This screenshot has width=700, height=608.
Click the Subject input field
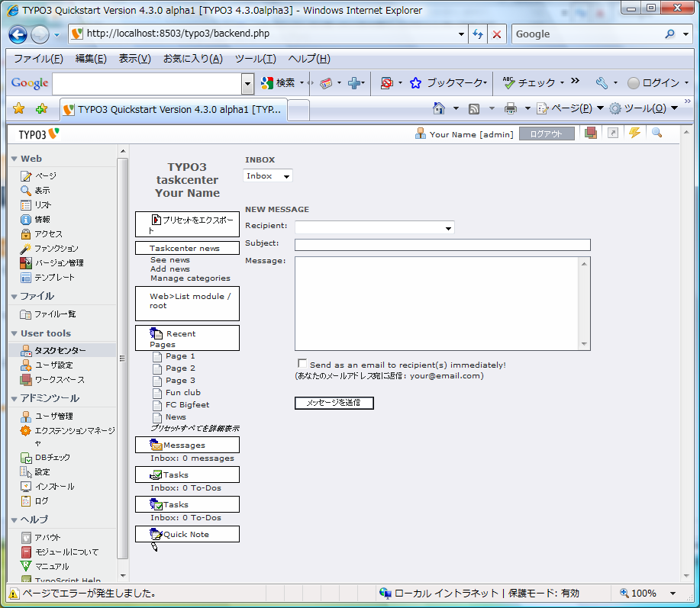coord(443,245)
